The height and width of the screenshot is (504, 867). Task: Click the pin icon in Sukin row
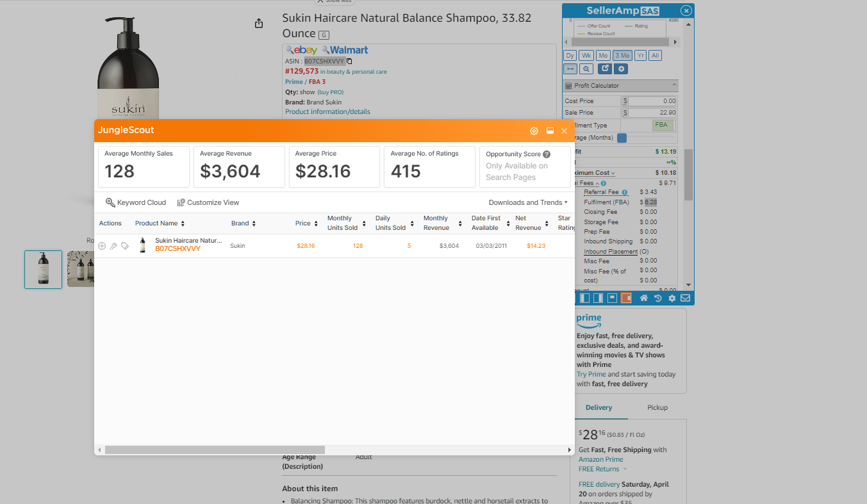click(113, 246)
